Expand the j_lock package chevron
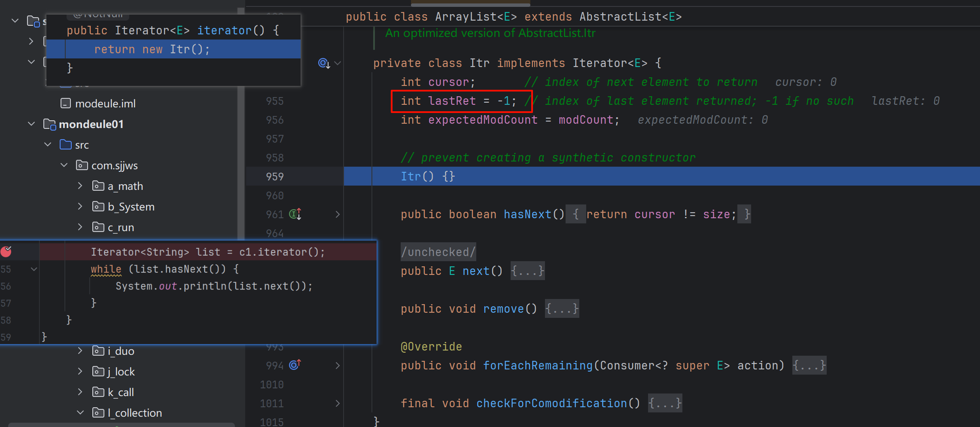Viewport: 980px width, 427px height. tap(80, 372)
